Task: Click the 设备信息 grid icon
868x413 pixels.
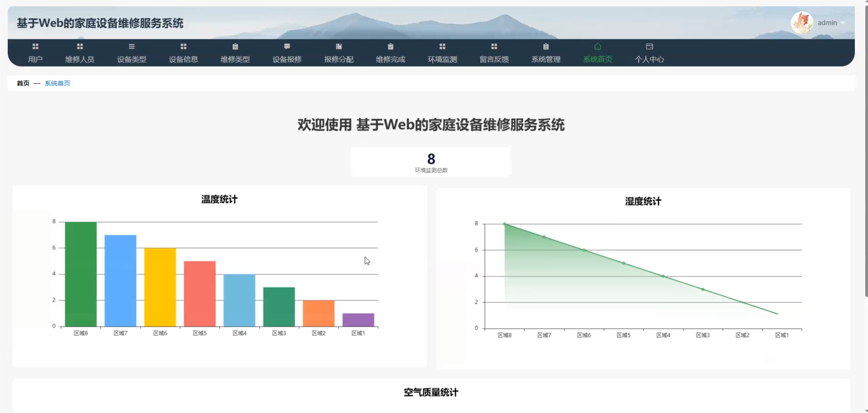Action: tap(183, 46)
